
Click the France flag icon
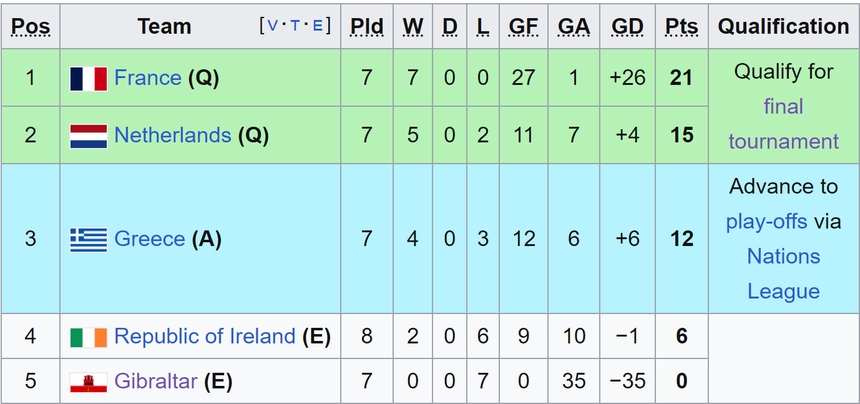pyautogui.click(x=88, y=78)
